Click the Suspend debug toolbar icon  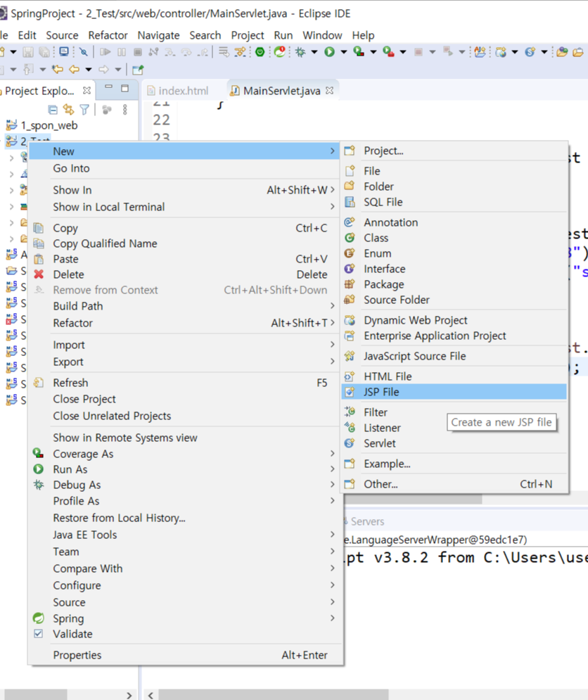tap(122, 52)
